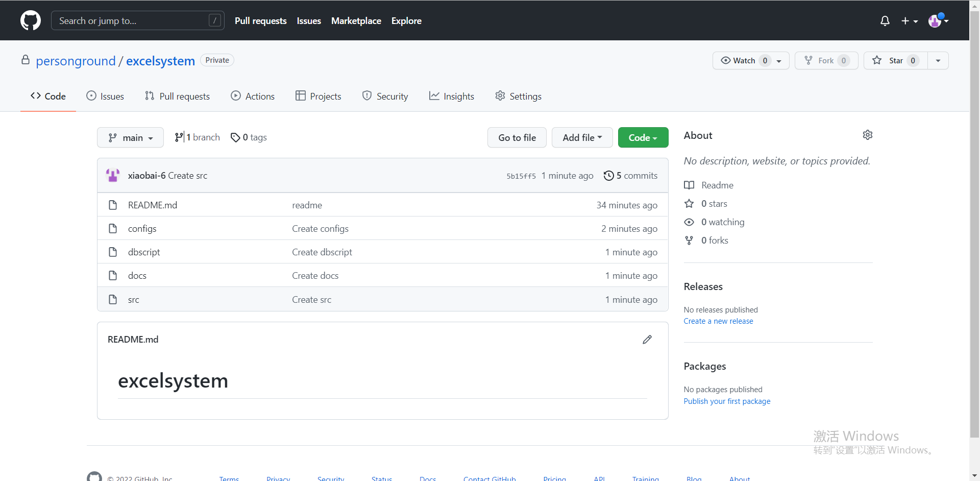The height and width of the screenshot is (481, 980).
Task: View the 0 tags link
Action: tap(249, 137)
